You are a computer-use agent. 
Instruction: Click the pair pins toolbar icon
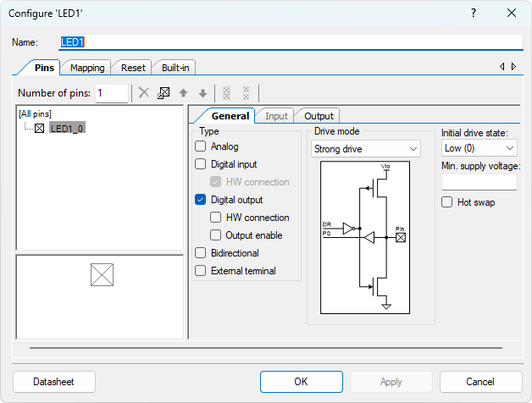[226, 93]
